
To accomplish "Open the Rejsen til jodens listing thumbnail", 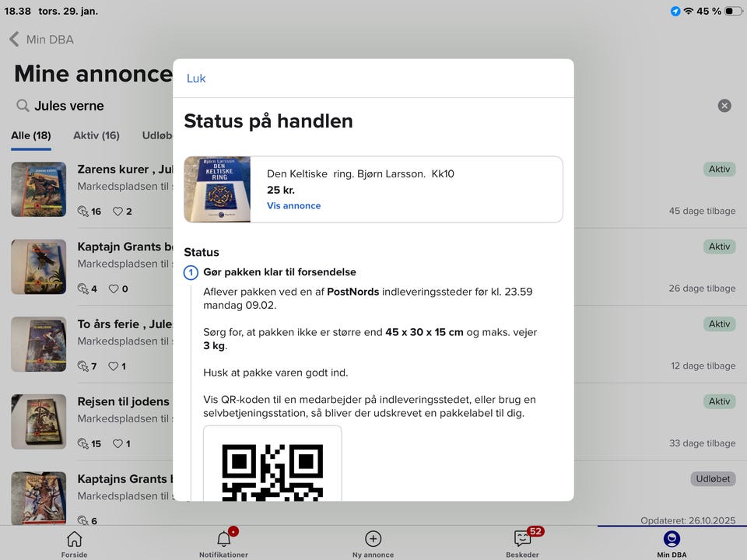I will click(39, 422).
